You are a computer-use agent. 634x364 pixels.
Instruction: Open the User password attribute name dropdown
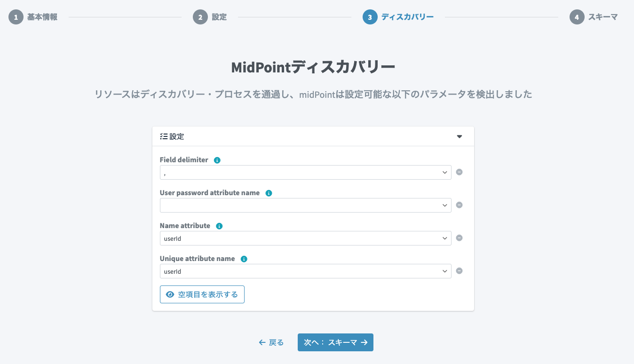pyautogui.click(x=306, y=205)
